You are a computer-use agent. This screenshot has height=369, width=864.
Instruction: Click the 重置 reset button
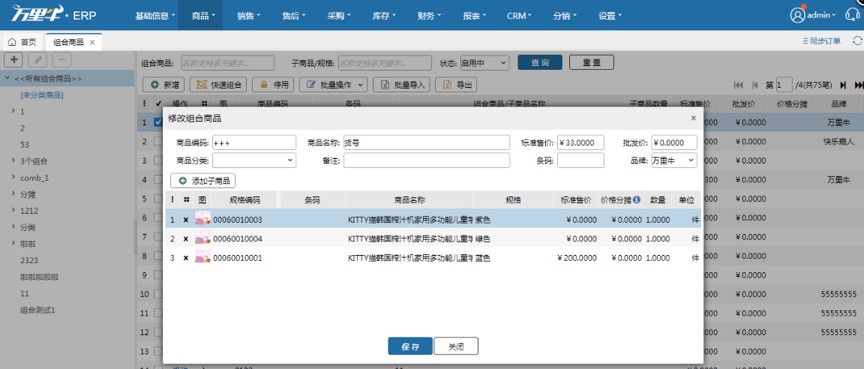[x=591, y=63]
